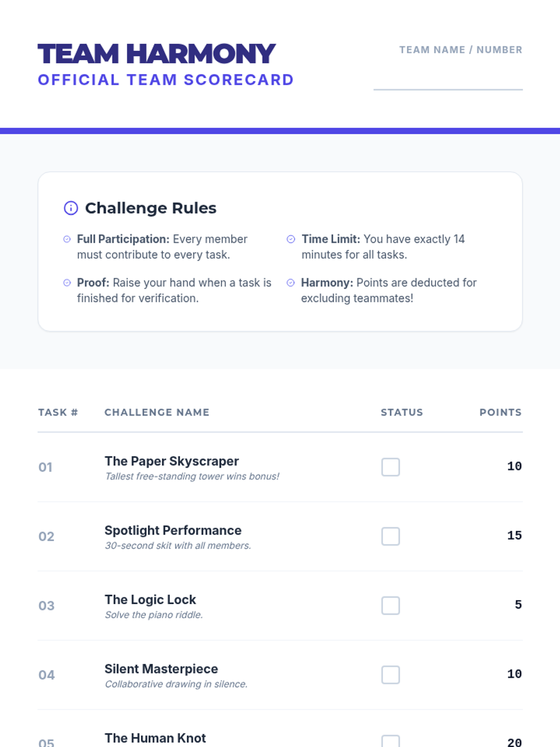This screenshot has width=560, height=747.
Task: Click the info icon beside Challenge Rules
Action: (x=71, y=208)
